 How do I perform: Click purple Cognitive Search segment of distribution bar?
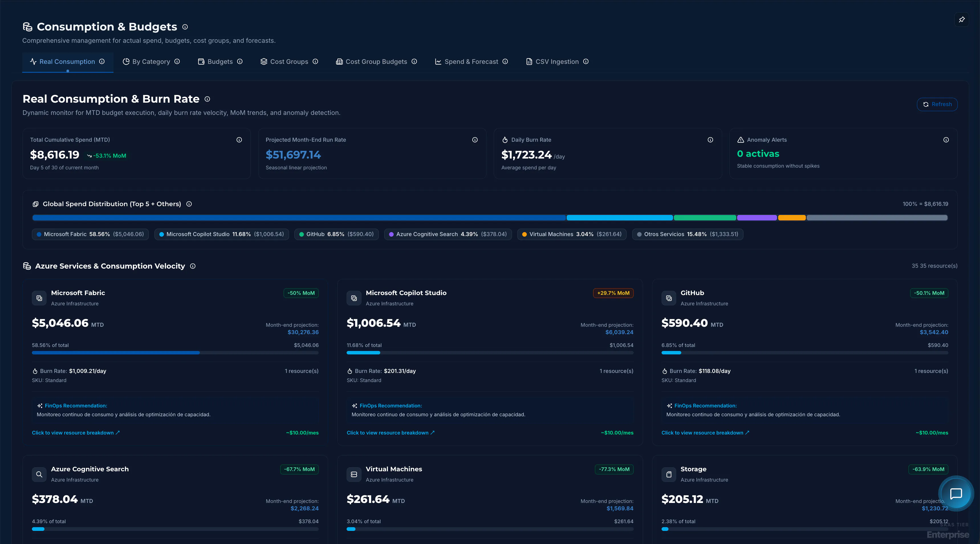click(x=757, y=218)
